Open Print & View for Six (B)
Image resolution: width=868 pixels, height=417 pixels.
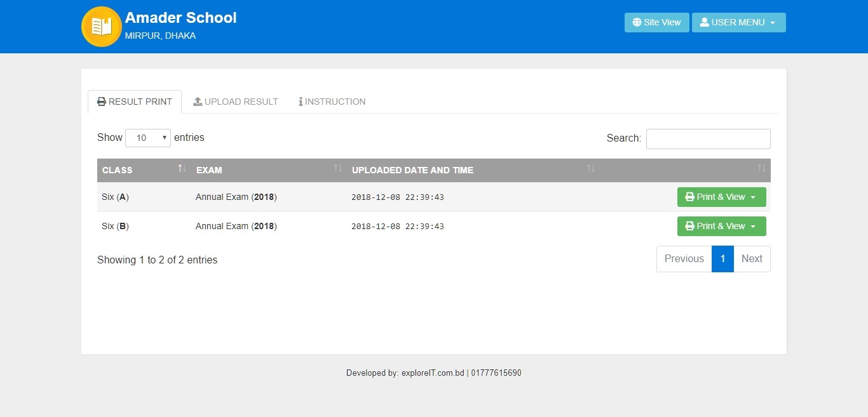(722, 226)
